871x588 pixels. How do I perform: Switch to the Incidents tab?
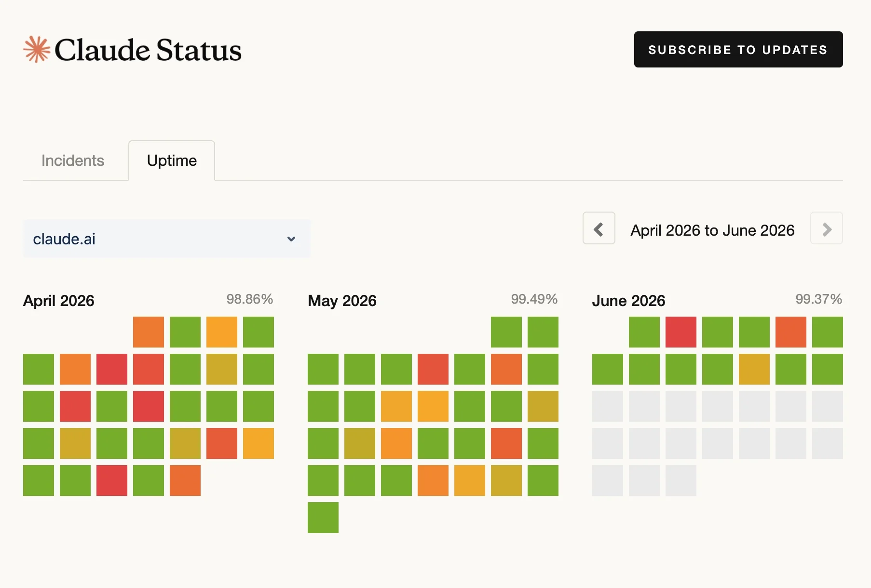tap(73, 160)
